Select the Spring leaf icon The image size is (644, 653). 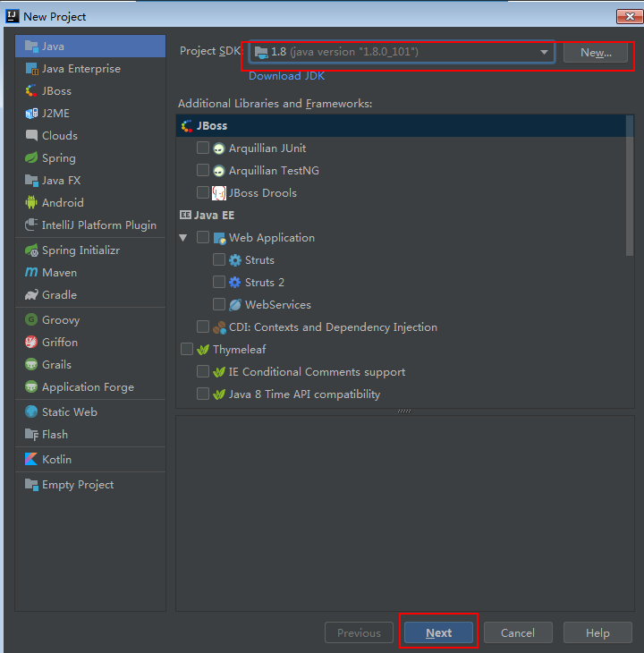31,157
